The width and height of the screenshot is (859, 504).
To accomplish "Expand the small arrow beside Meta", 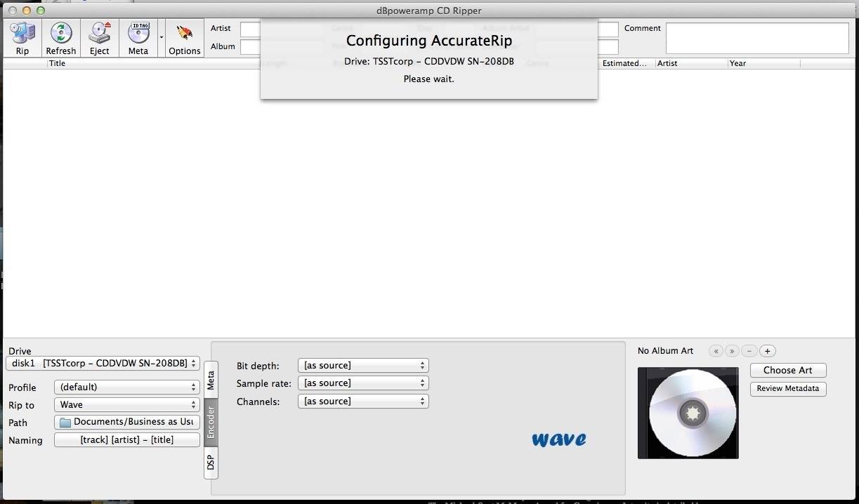I will click(162, 37).
